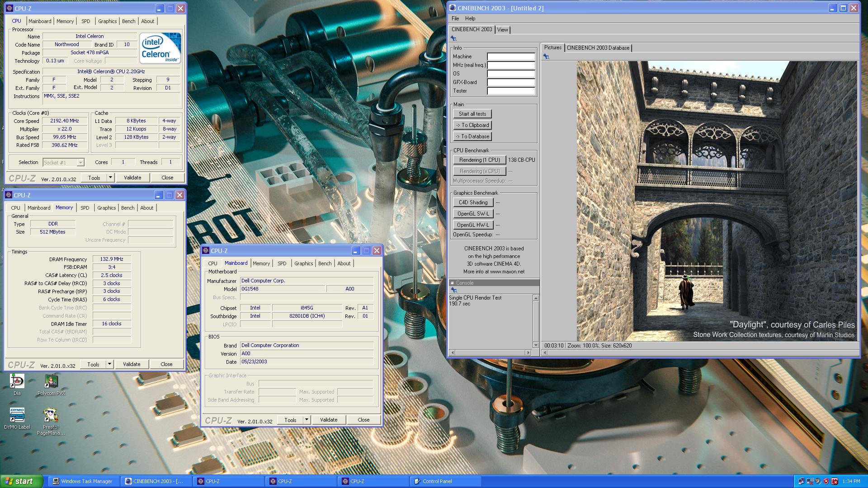Select the Pictures tab in CINEBENCH
Image resolution: width=868 pixels, height=488 pixels.
(x=552, y=47)
